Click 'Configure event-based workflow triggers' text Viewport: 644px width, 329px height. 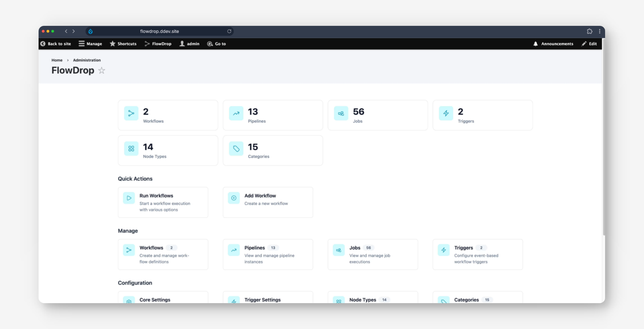pyautogui.click(x=476, y=258)
